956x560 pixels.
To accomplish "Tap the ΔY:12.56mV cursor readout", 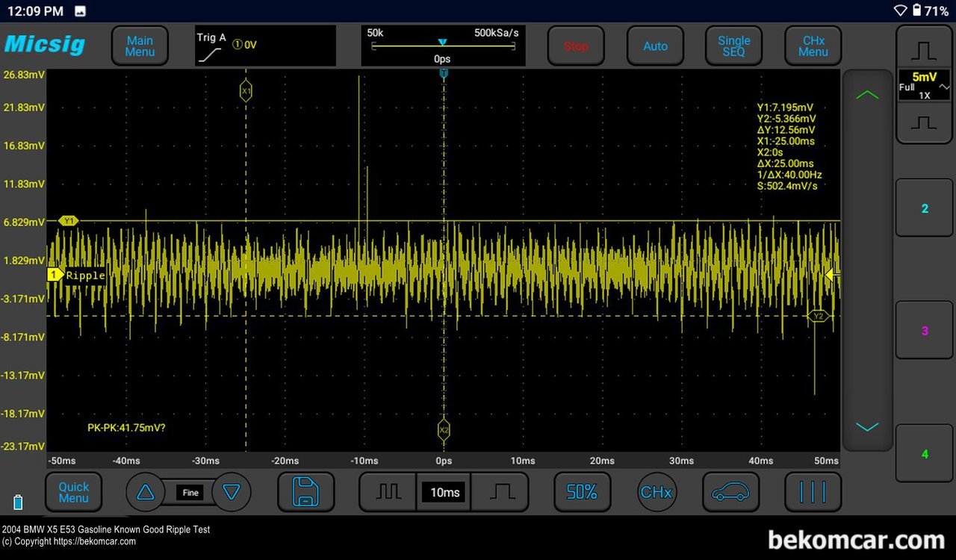I will click(785, 130).
